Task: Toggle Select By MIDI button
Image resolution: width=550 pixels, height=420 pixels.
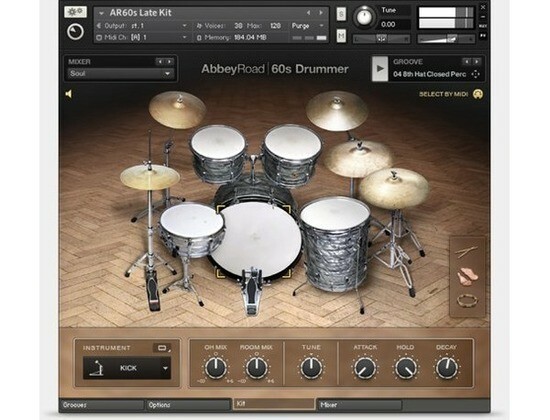Action: (x=478, y=94)
